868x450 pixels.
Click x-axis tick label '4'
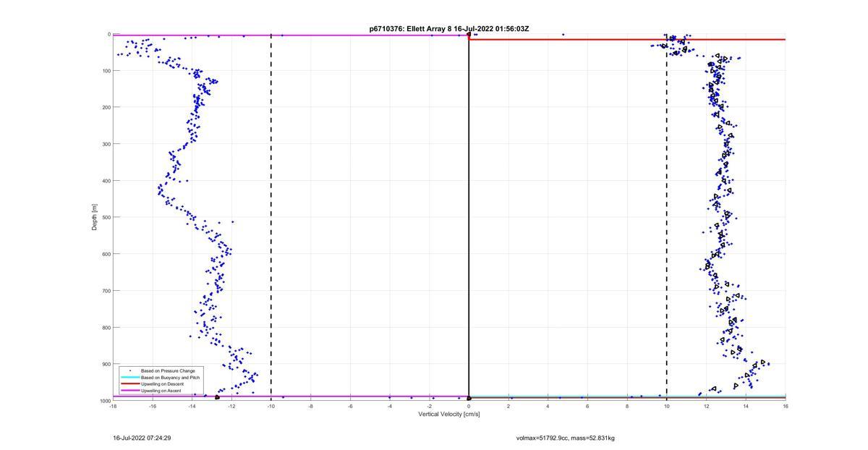point(548,406)
